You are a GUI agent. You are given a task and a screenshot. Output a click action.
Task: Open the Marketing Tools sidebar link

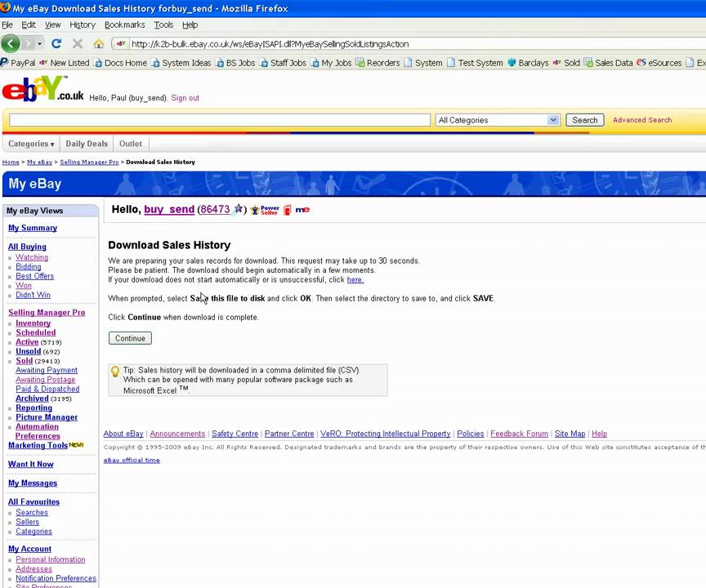point(38,445)
